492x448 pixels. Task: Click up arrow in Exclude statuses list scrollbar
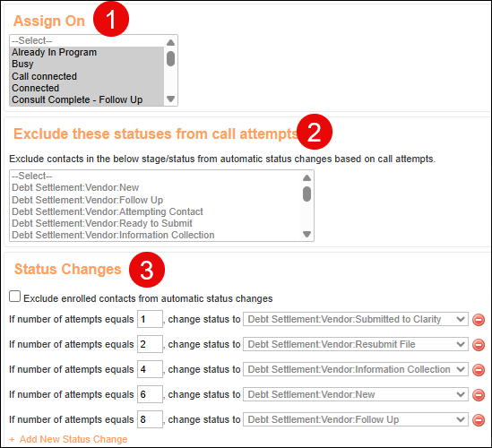click(x=306, y=178)
